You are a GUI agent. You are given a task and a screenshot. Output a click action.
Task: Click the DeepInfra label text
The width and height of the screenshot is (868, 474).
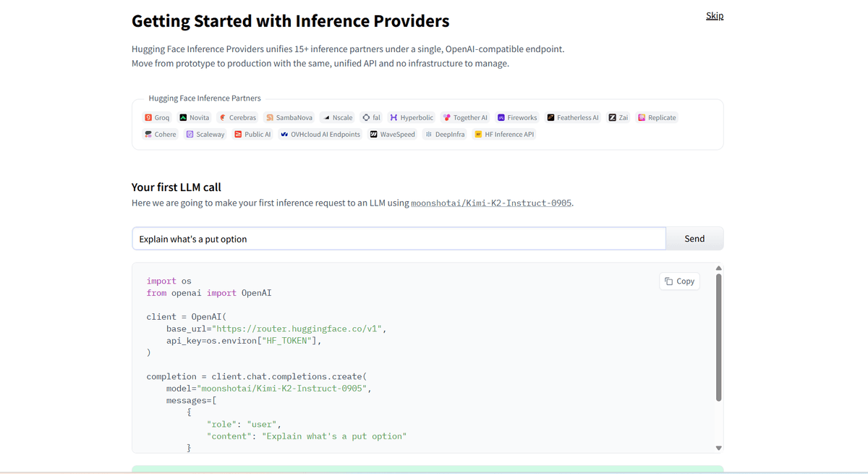click(450, 134)
